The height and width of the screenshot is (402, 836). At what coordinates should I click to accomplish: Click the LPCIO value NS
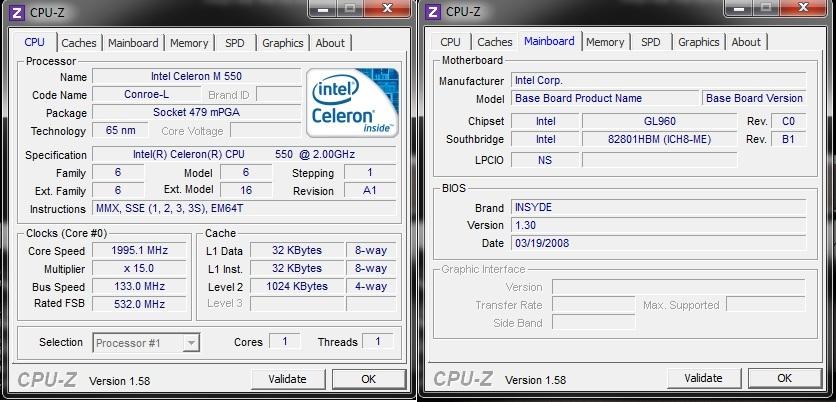click(x=545, y=159)
